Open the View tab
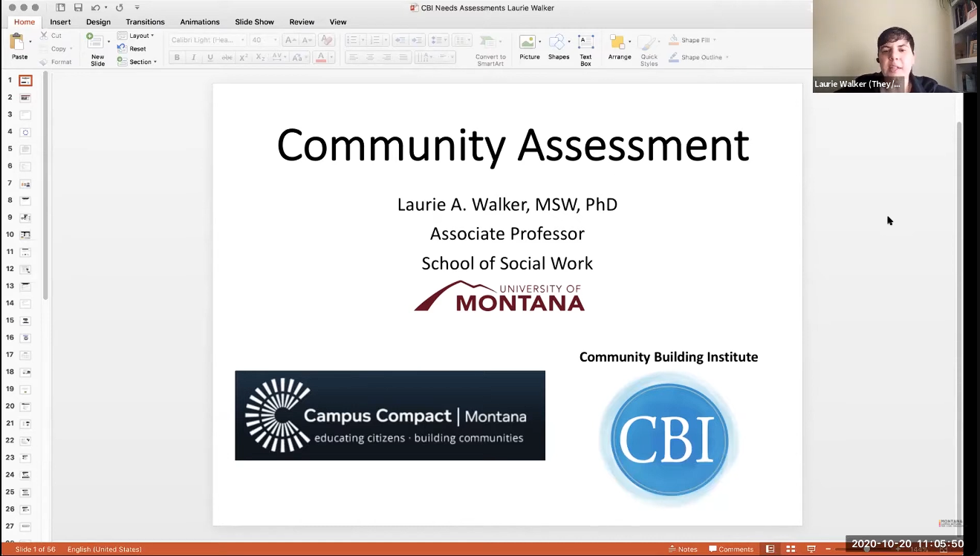 (338, 22)
